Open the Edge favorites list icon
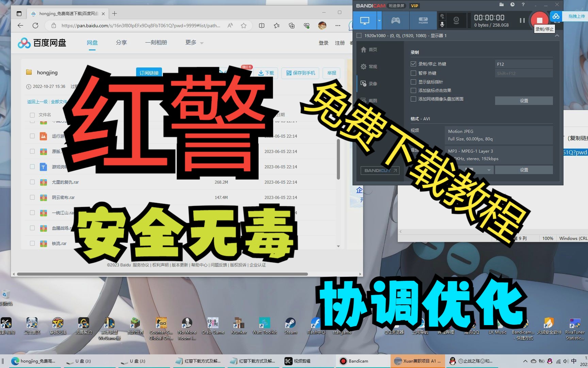588x368 pixels. coord(277,26)
